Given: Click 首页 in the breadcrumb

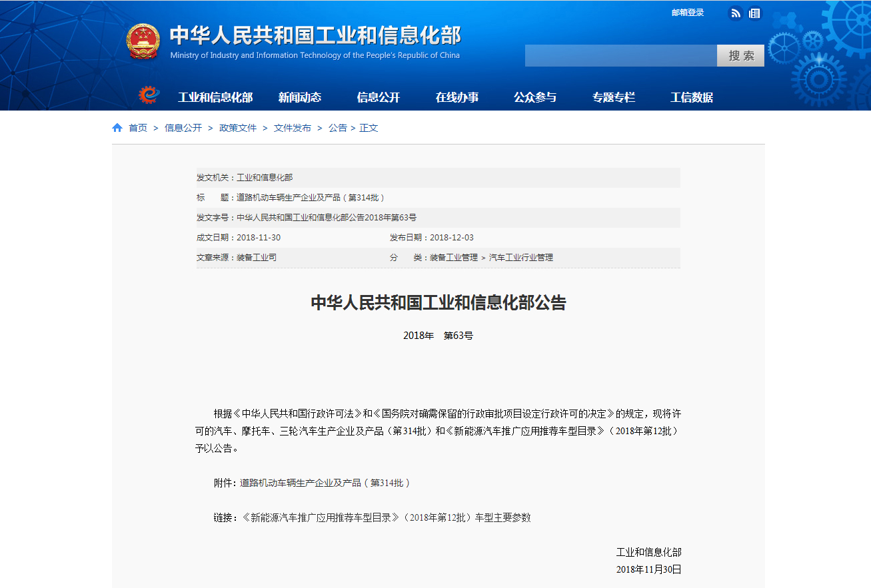Looking at the screenshot, I should (138, 128).
